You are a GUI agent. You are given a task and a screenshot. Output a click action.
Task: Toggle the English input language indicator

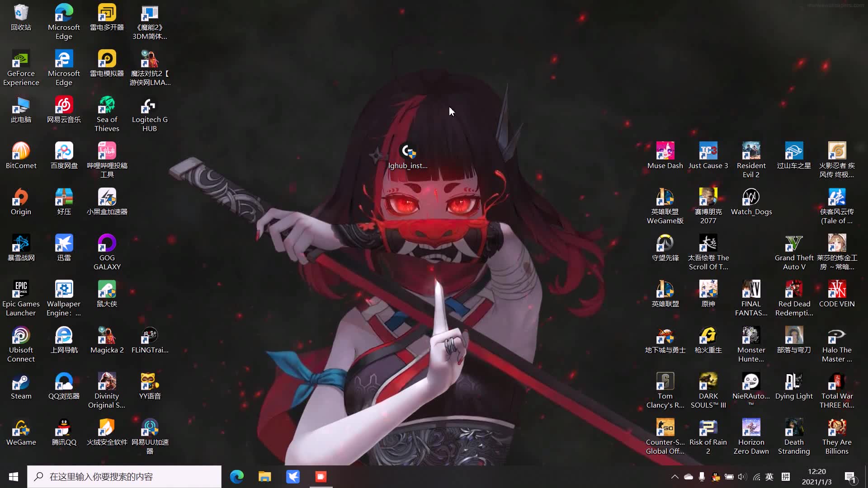point(769,477)
